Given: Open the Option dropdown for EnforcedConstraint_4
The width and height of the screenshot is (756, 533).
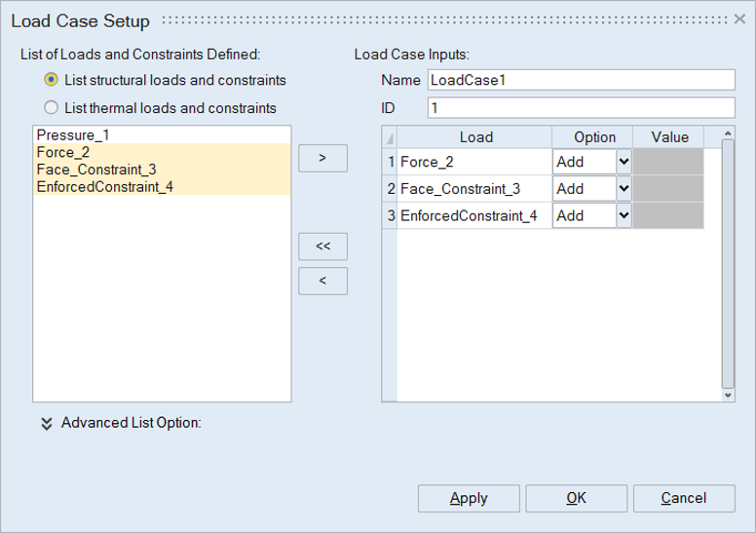Looking at the screenshot, I should 624,216.
